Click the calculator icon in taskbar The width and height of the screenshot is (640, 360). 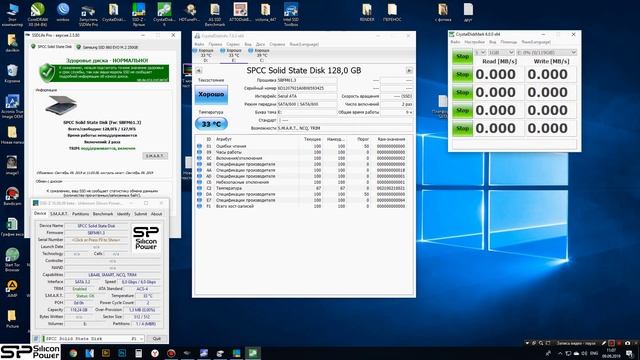click(138, 353)
